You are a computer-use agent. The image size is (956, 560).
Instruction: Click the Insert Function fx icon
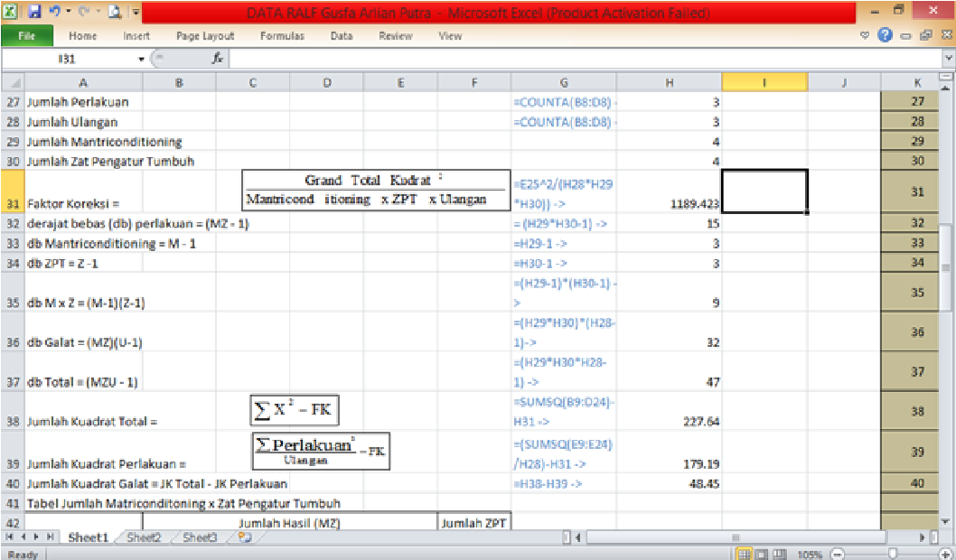point(218,59)
